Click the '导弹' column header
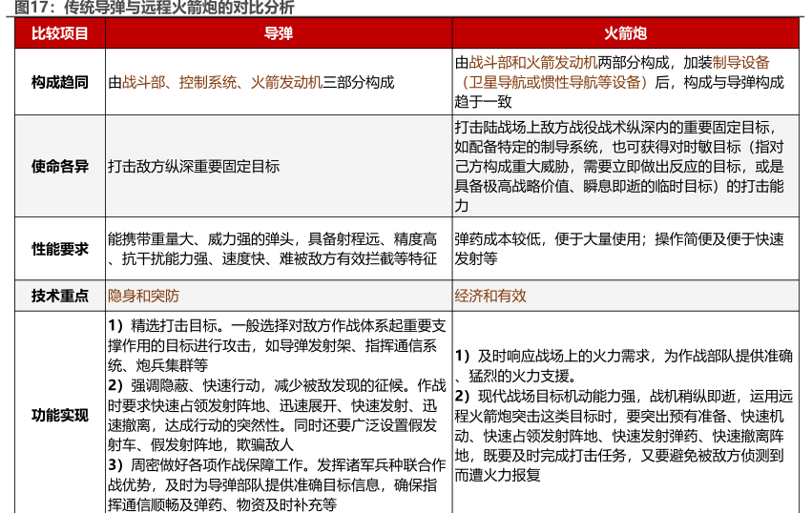Screen dimensions: 812x513 pyautogui.click(x=278, y=33)
